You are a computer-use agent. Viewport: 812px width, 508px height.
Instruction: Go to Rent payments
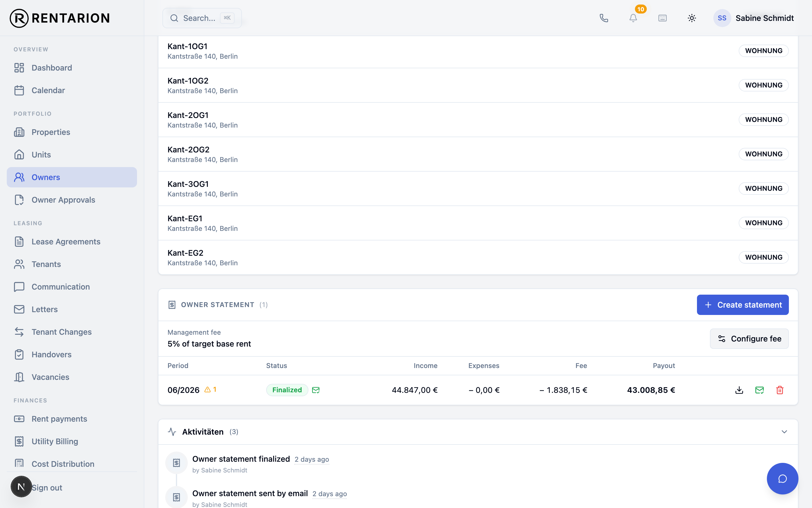pos(72,419)
